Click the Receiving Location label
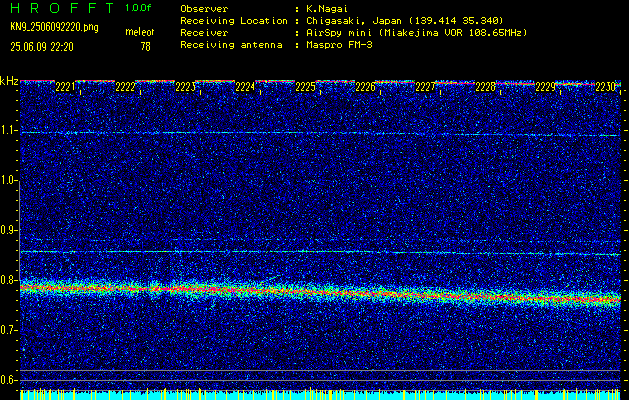 [234, 21]
